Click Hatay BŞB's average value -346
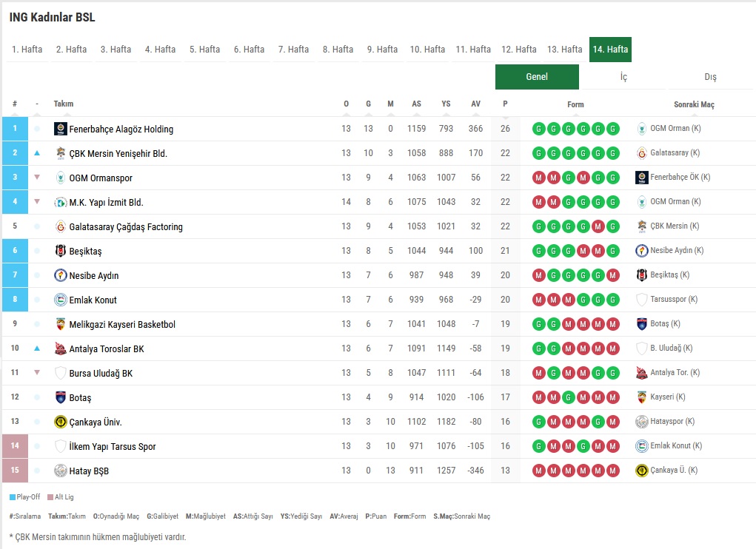This screenshot has width=756, height=549. click(x=475, y=471)
